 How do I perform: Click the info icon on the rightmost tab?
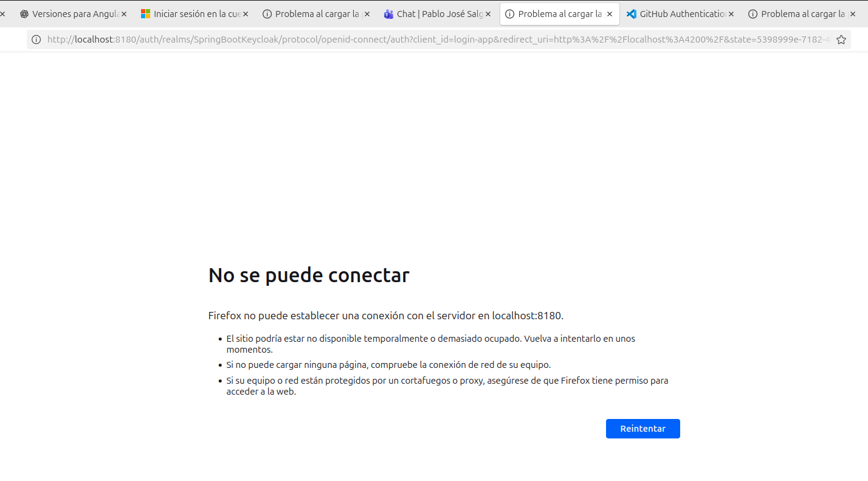coord(753,14)
